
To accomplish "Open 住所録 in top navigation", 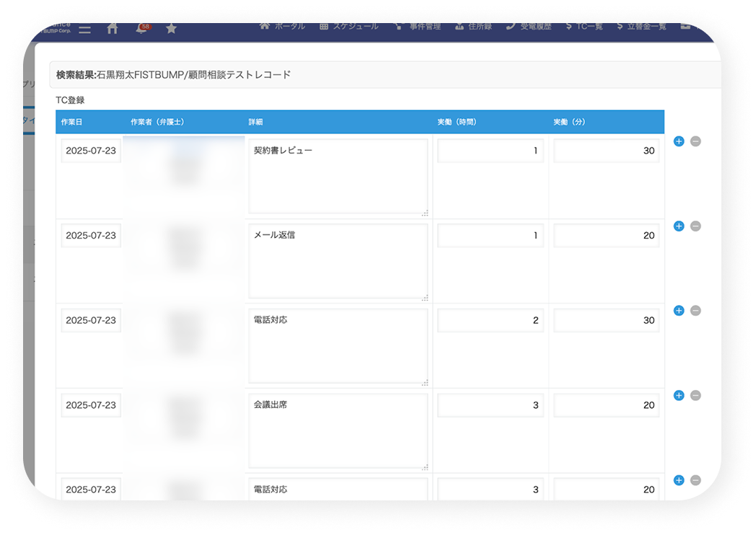I will coord(473,26).
